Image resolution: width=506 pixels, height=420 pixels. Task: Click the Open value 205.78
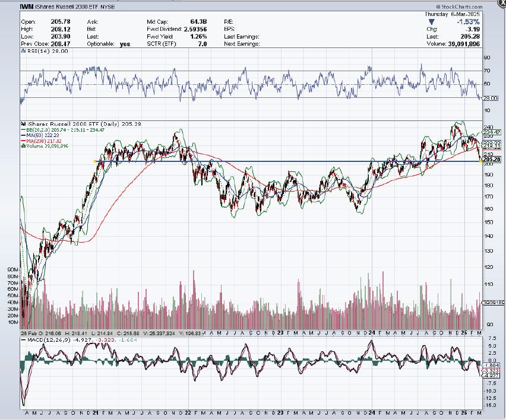pyautogui.click(x=61, y=21)
